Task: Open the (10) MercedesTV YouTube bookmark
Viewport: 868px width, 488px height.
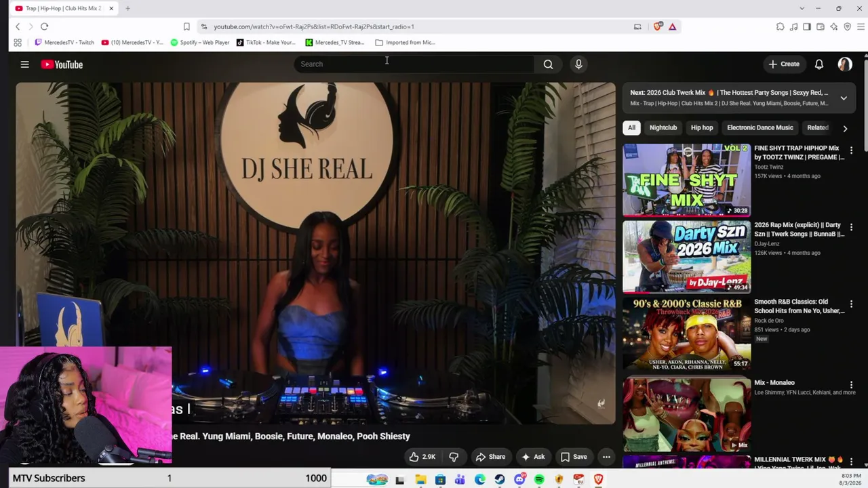Action: [132, 42]
